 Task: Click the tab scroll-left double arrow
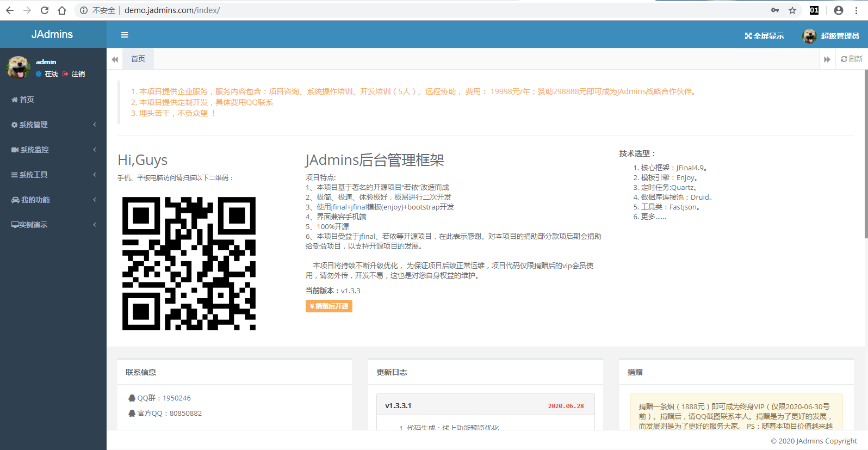click(115, 59)
